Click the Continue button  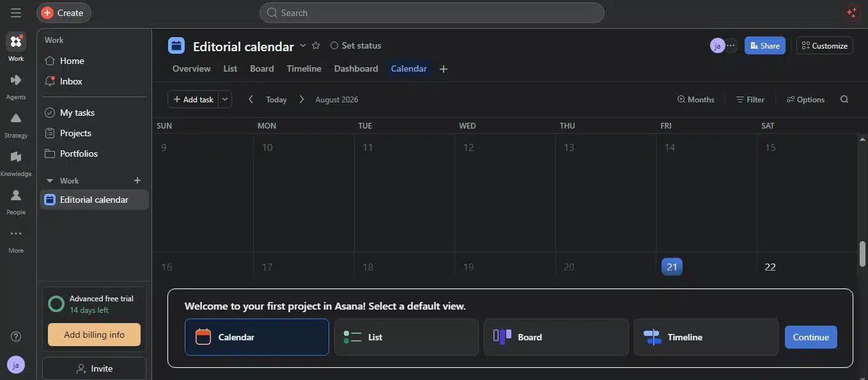(811, 337)
